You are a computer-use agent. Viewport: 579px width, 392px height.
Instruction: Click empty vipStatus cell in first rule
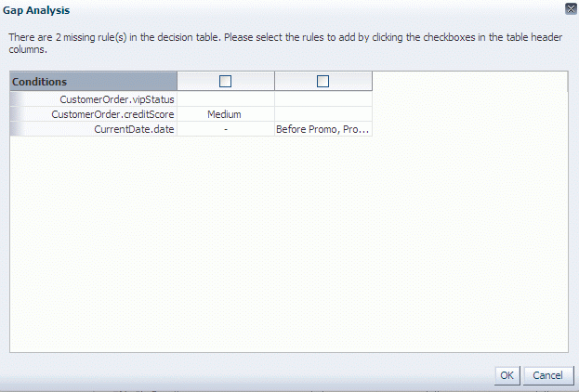[x=226, y=98]
